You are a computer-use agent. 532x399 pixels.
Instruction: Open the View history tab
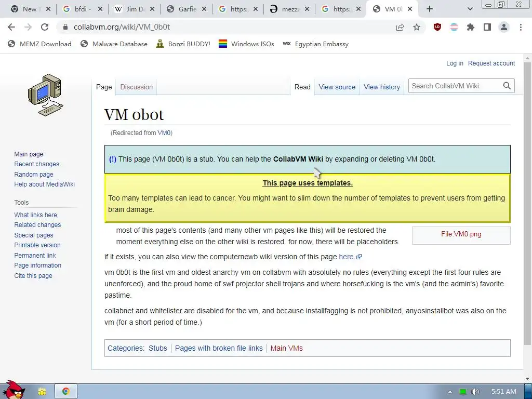click(382, 87)
